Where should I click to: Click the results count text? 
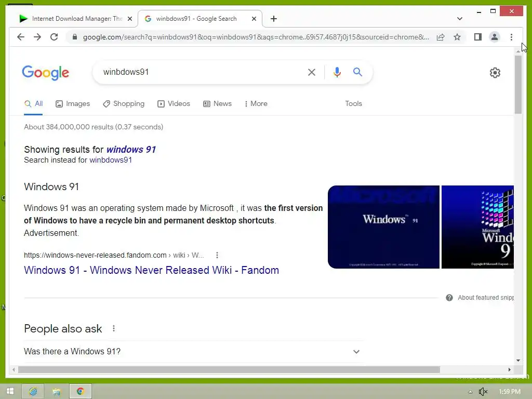pos(94,127)
